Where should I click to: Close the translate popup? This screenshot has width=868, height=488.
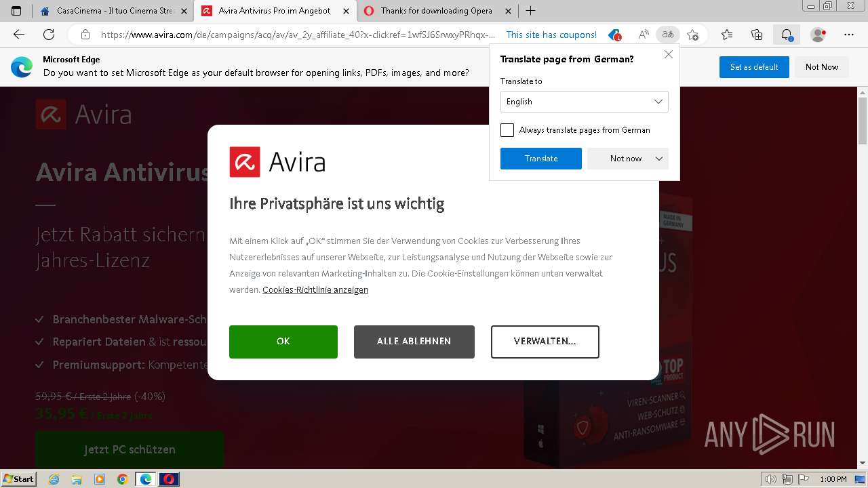(668, 54)
